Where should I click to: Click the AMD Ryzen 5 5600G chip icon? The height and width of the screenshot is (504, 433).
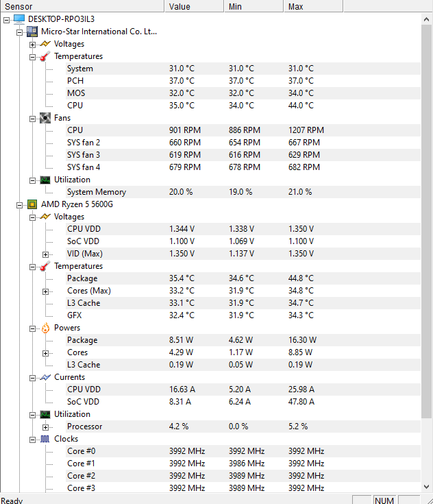[32, 204]
